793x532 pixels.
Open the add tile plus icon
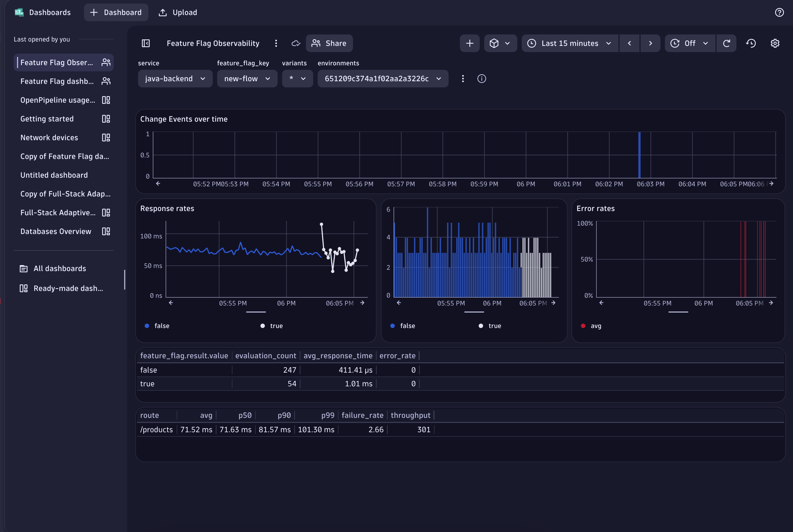tap(469, 43)
